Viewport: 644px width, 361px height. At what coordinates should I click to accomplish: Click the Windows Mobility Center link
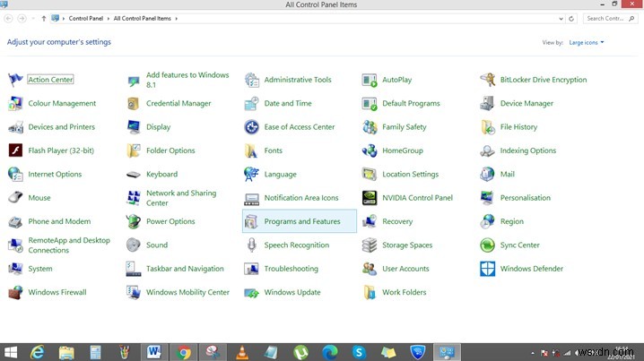(x=187, y=293)
